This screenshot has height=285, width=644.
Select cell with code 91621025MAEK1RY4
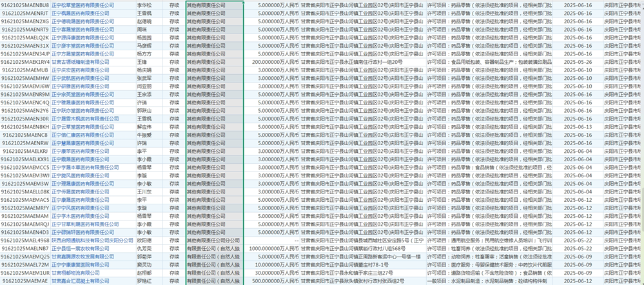click(x=25, y=61)
